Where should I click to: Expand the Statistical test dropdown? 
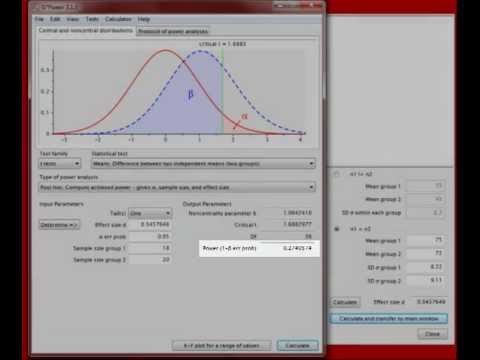tap(203, 164)
